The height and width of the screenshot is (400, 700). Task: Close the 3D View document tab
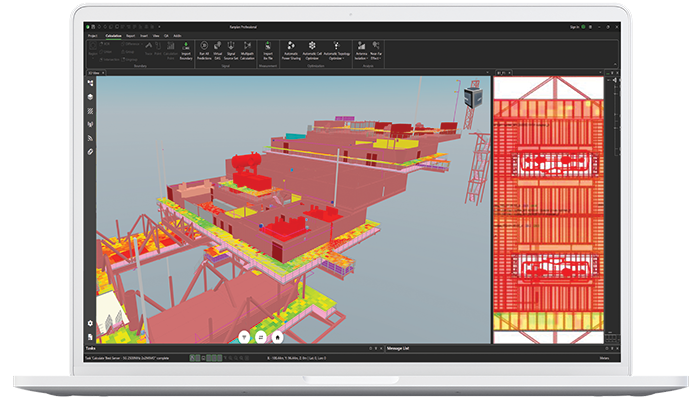point(103,72)
